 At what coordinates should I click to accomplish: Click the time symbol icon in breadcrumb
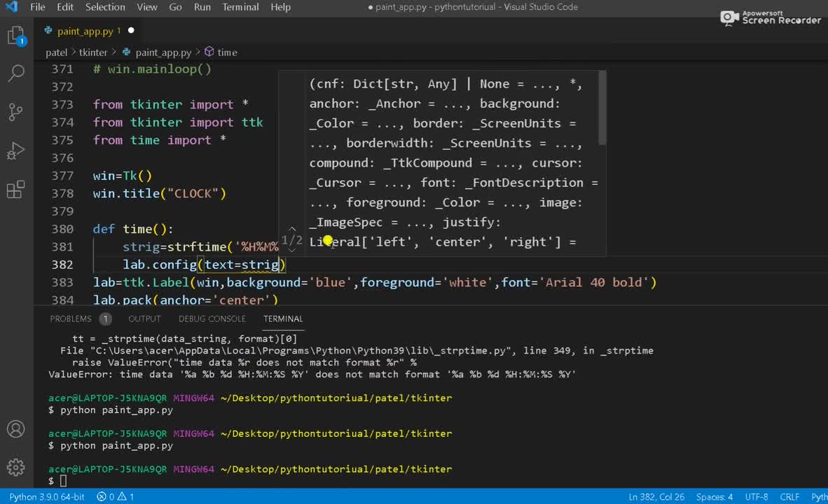point(209,52)
